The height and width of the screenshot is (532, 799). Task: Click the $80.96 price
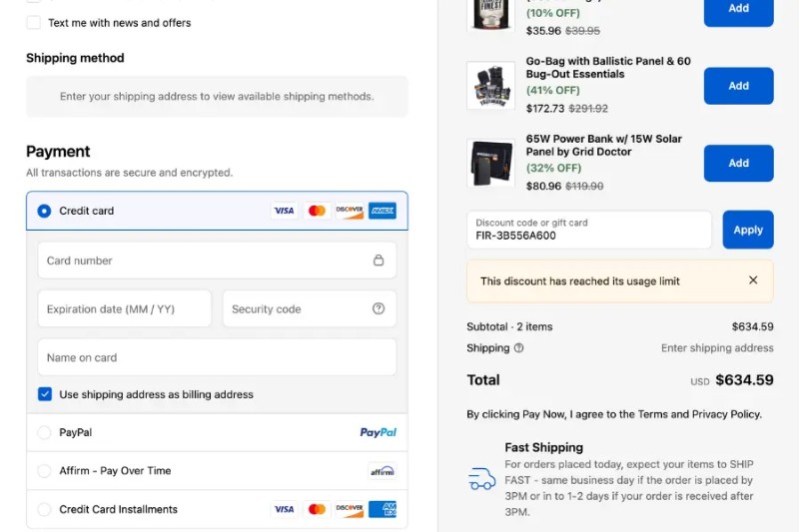(x=543, y=186)
